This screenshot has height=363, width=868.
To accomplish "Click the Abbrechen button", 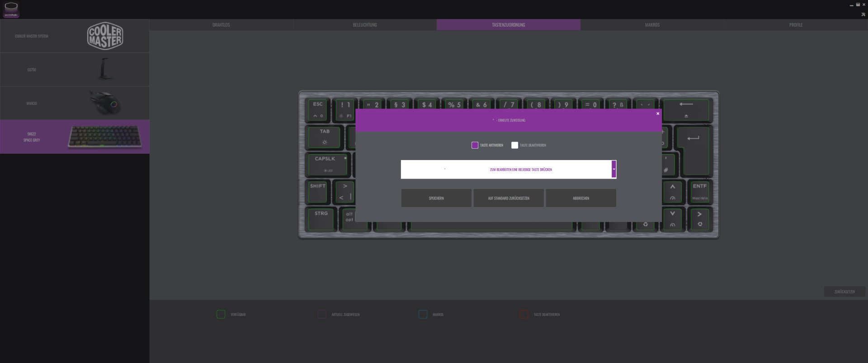I will [x=581, y=198].
